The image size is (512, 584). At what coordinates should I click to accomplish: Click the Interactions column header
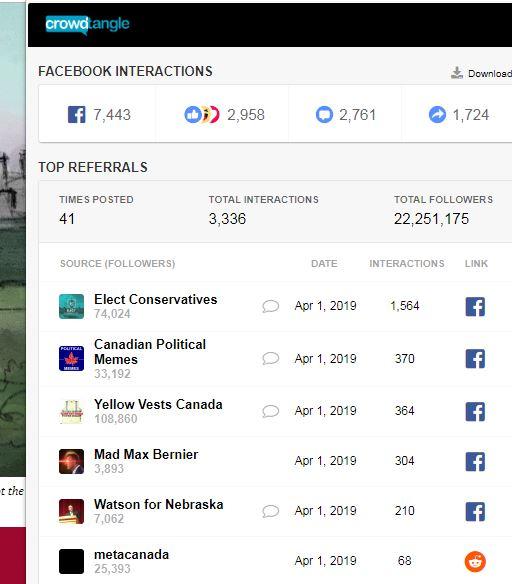[x=407, y=264]
